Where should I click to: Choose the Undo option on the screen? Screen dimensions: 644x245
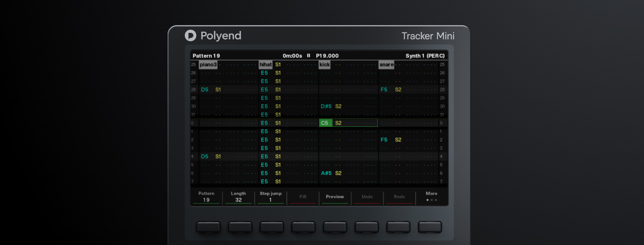click(x=367, y=197)
